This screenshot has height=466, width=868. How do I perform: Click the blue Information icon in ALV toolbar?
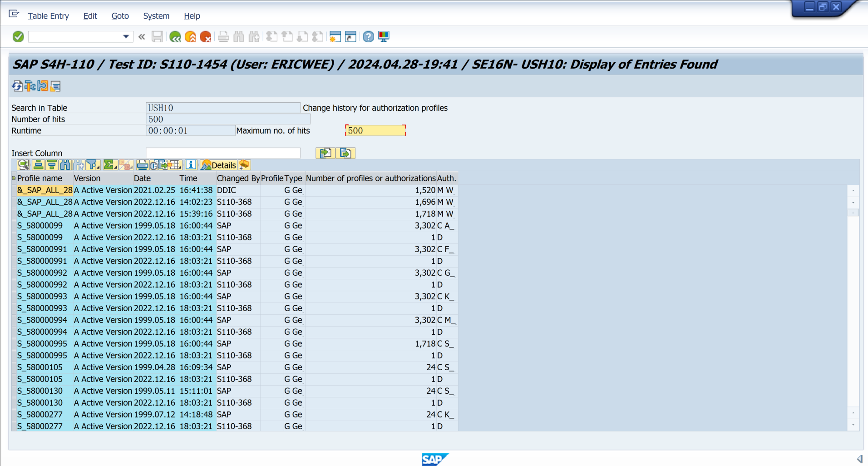191,165
